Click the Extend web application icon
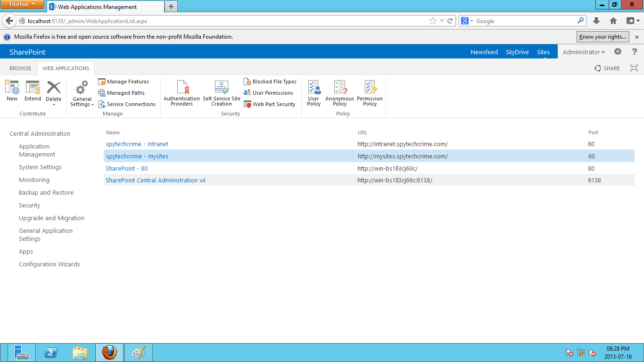 33,88
